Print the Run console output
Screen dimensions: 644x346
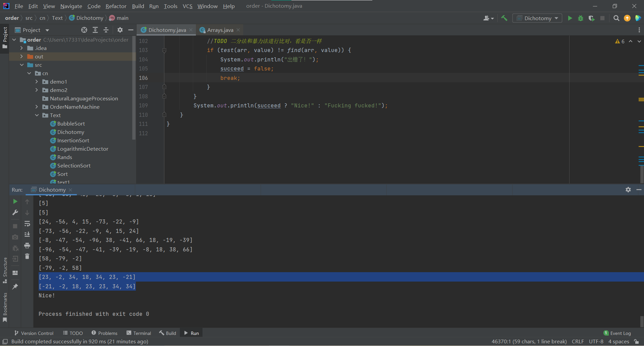pos(27,246)
